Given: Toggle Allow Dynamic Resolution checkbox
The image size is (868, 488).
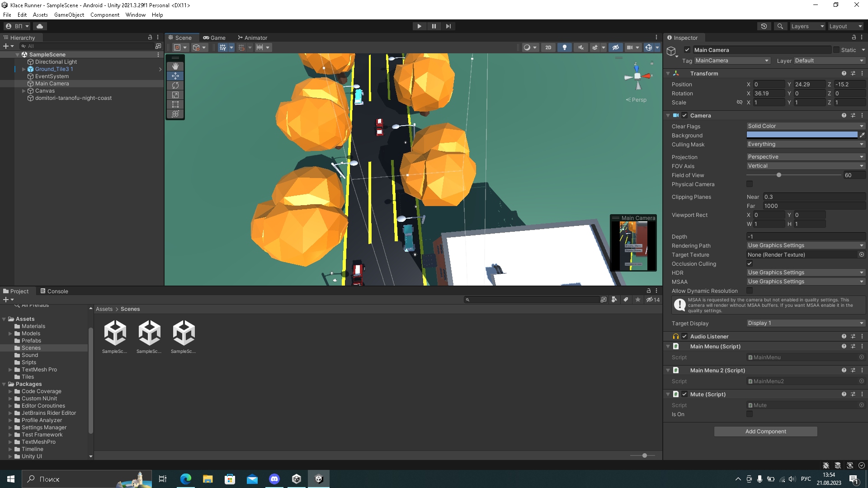Looking at the screenshot, I should click(x=750, y=291).
